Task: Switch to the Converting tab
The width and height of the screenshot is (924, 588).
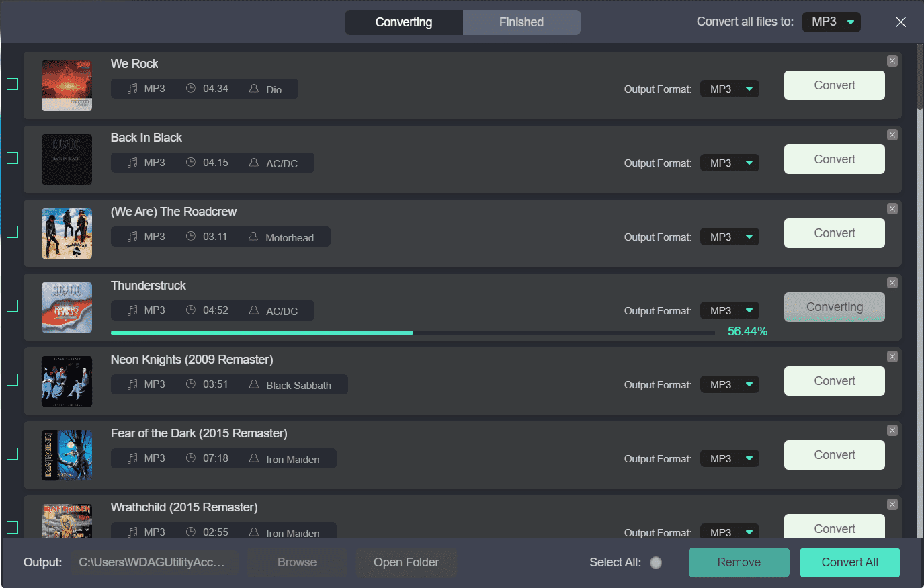Action: click(x=404, y=22)
